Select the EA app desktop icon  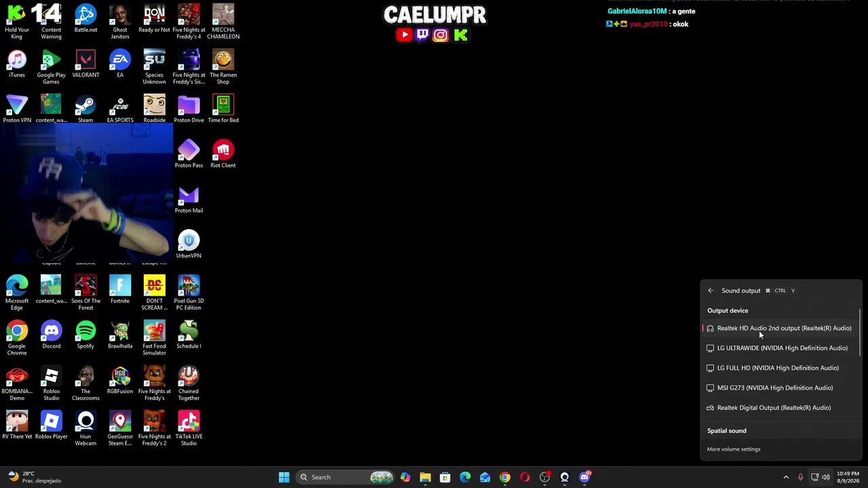[120, 64]
